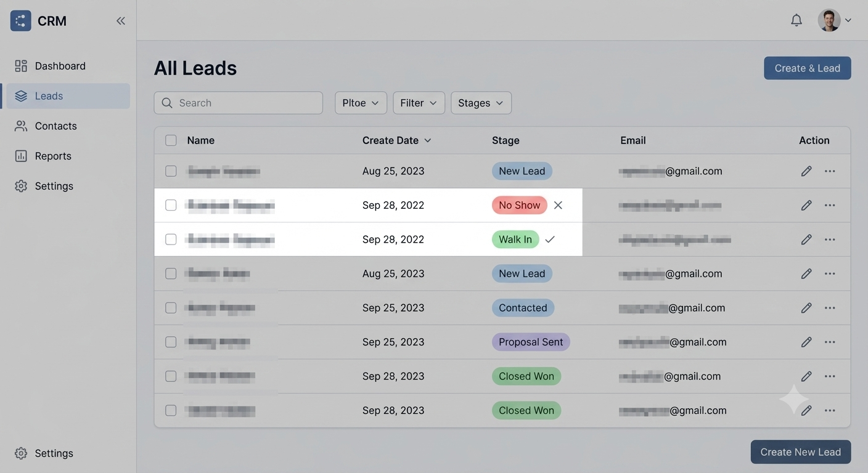Image resolution: width=868 pixels, height=473 pixels.
Task: Click the blurred name in the Proposal Sent row
Action: pyautogui.click(x=218, y=342)
